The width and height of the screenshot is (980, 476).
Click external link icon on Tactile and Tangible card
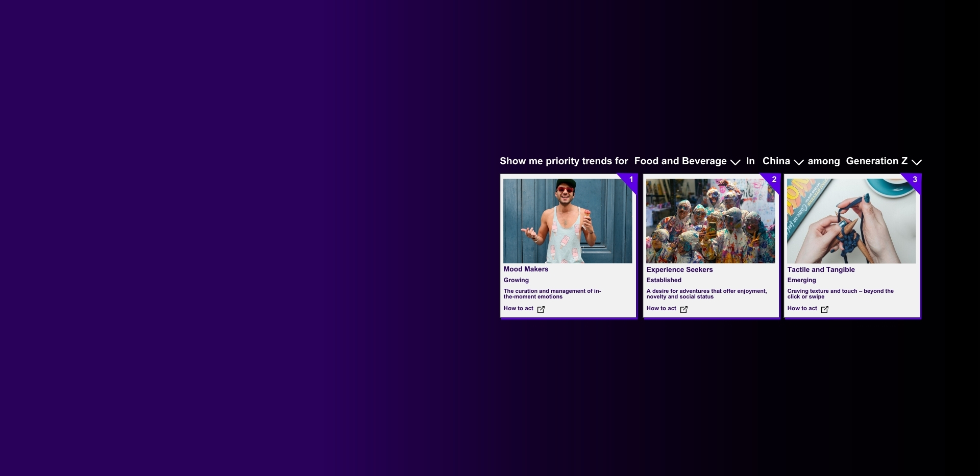tap(825, 309)
